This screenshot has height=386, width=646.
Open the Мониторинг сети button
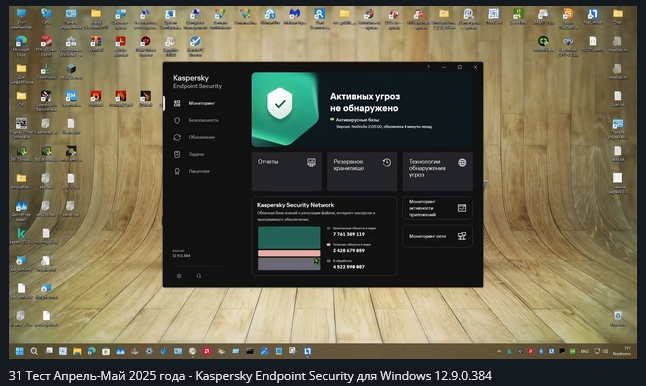coord(438,236)
